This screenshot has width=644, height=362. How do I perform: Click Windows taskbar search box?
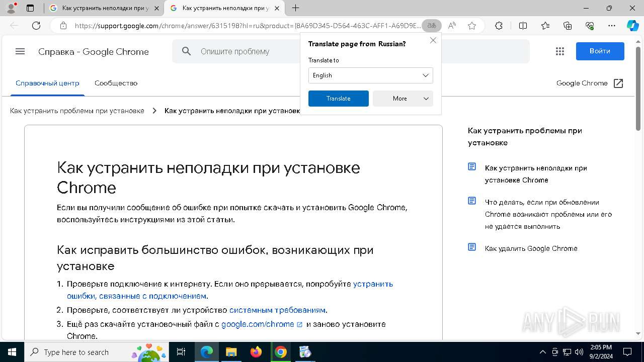[x=96, y=352]
